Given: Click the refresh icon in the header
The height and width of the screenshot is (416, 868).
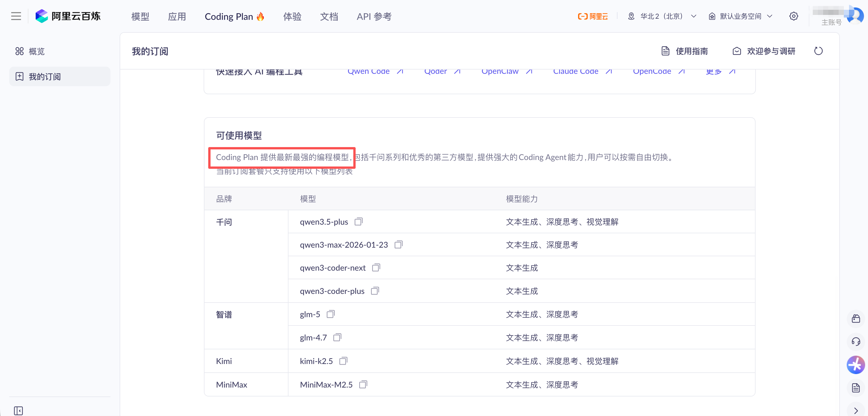Looking at the screenshot, I should (818, 51).
